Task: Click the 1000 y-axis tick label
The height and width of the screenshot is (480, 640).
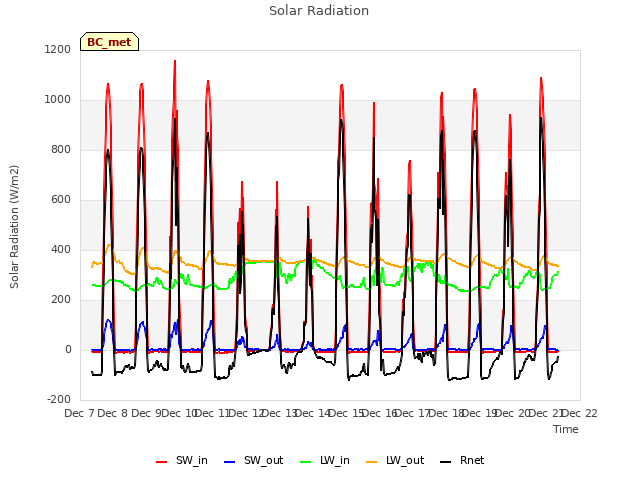Action: point(58,100)
